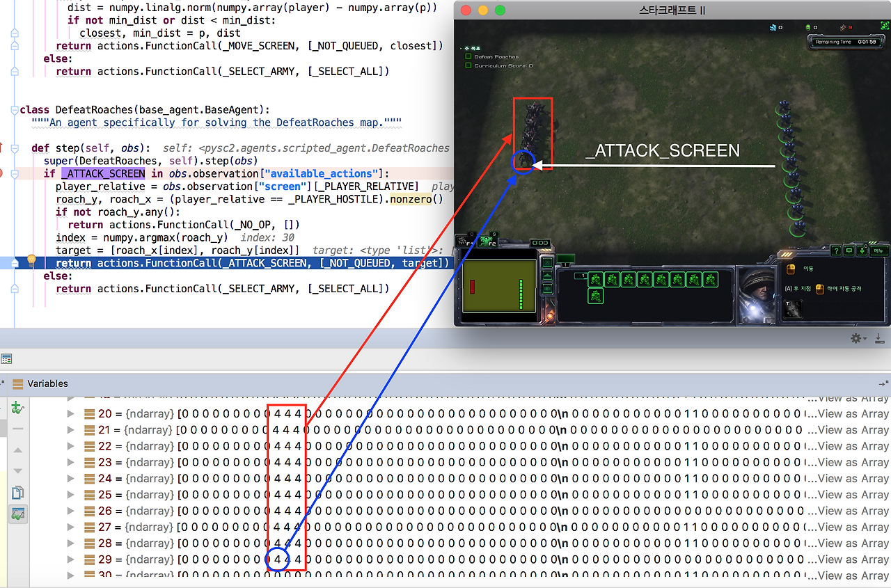Open the debugger settings gear icon
Viewport: 891px width, 588px height.
click(856, 338)
